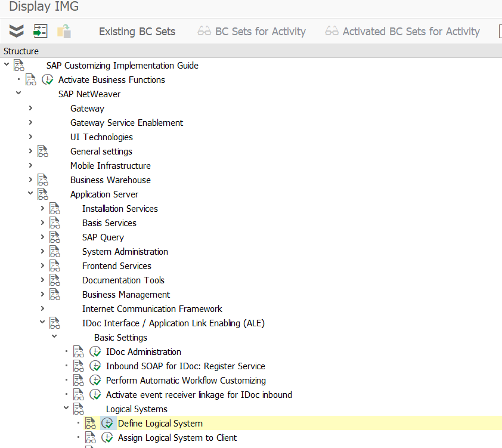Screen dimensions: 502x448
Task: Expand Mobile Infrastructure node
Action: pos(30,165)
